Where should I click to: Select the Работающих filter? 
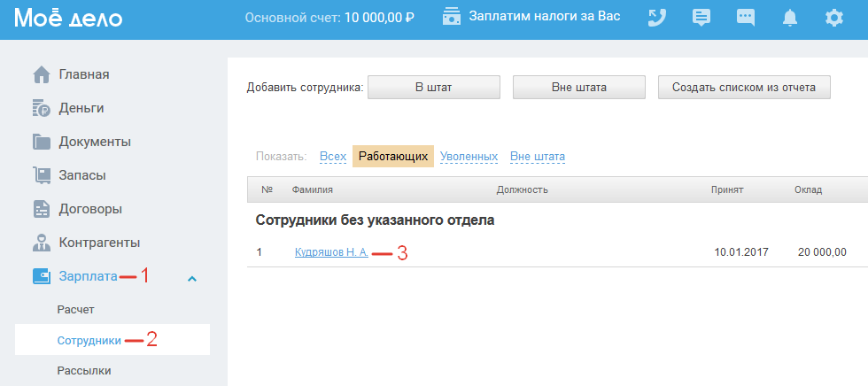[x=393, y=157]
